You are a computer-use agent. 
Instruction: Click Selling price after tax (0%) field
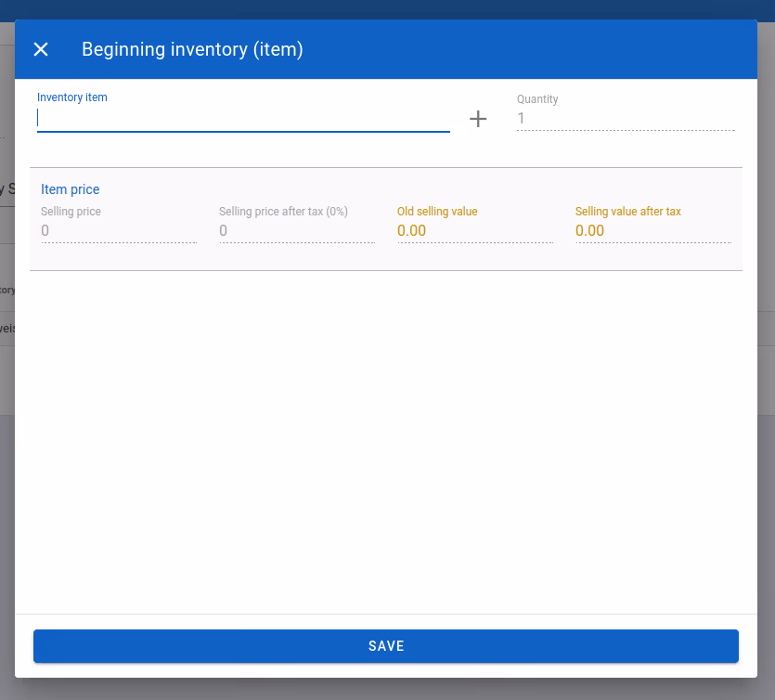(x=297, y=231)
